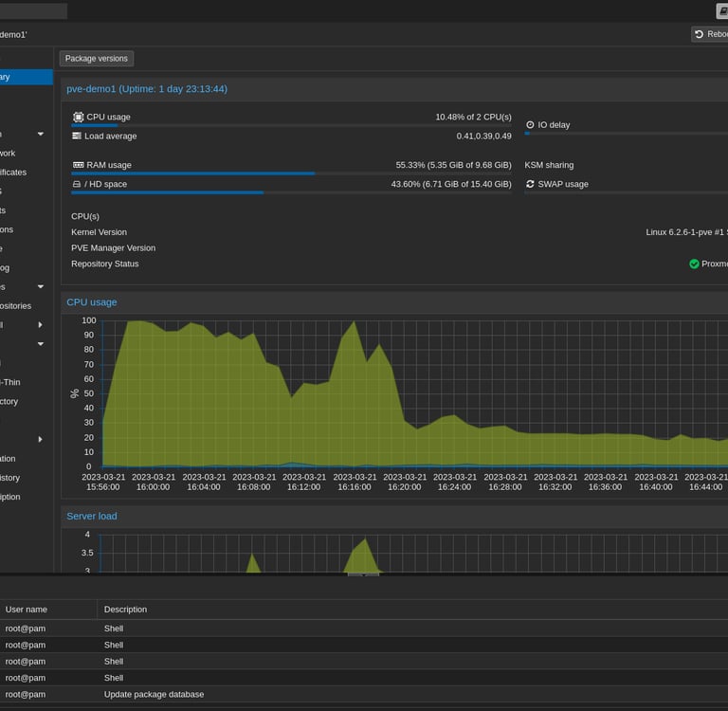728x711 pixels.
Task: Click the documentation icon at top right
Action: [721, 10]
